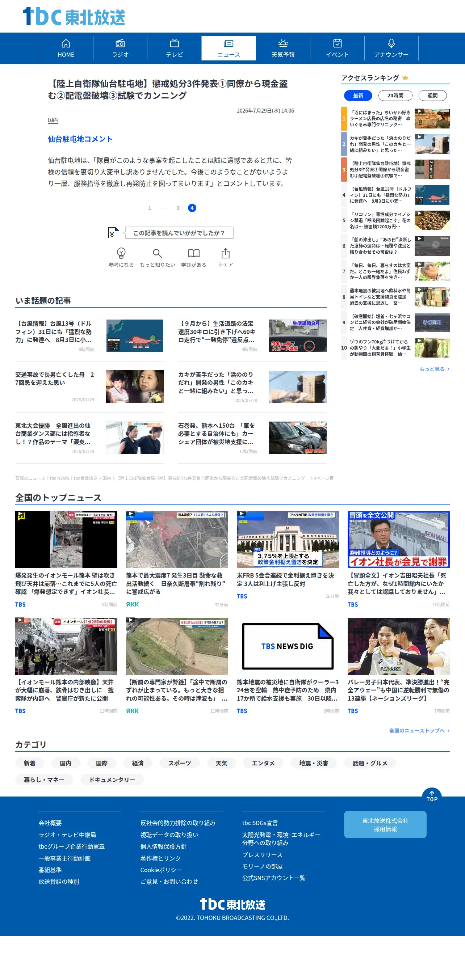Click the テレビ television icon

(175, 43)
